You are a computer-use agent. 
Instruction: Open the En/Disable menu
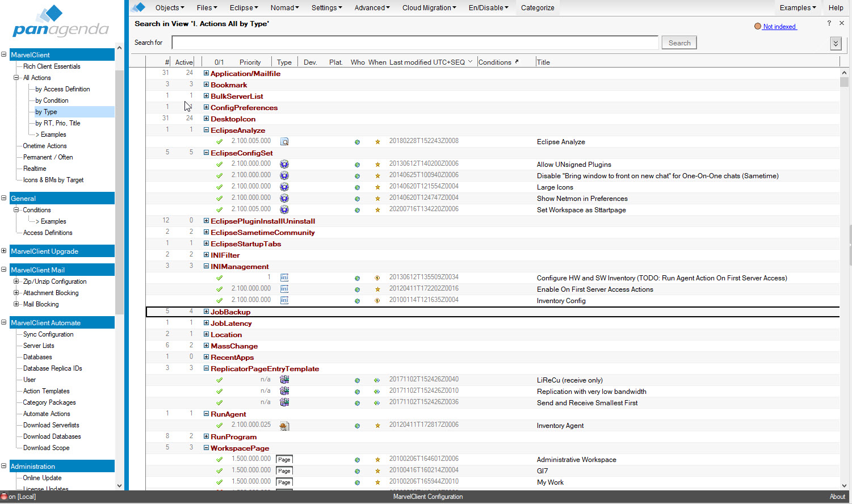(x=488, y=7)
